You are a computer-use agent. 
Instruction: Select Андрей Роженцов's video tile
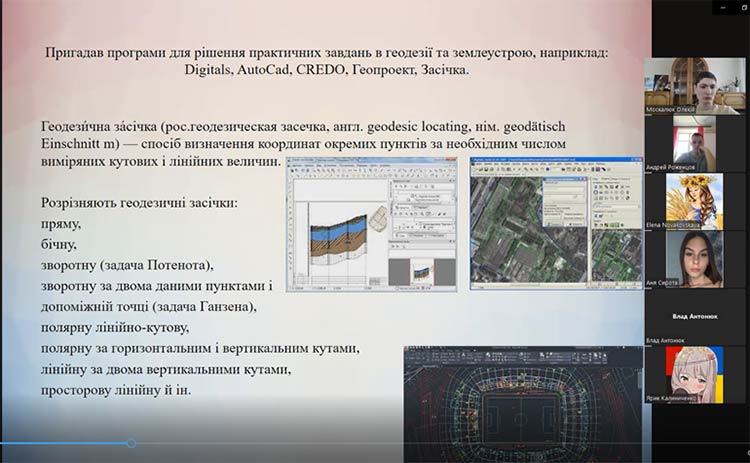pyautogui.click(x=697, y=140)
